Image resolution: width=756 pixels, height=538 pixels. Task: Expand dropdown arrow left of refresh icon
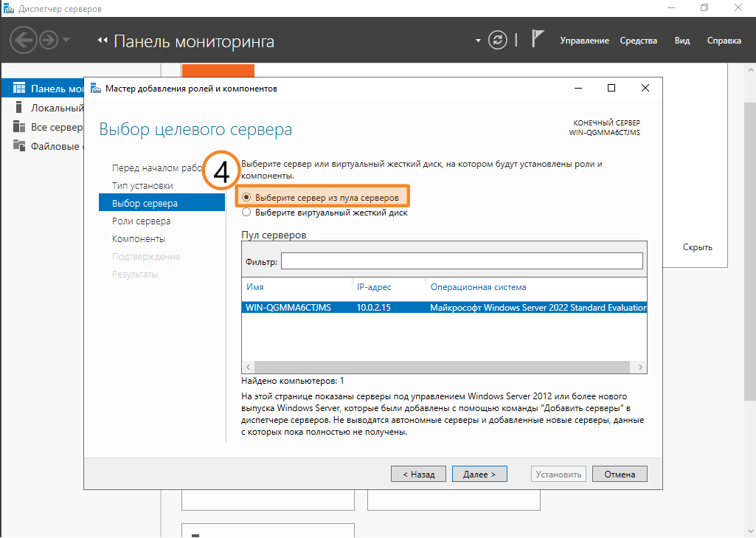pyautogui.click(x=478, y=40)
